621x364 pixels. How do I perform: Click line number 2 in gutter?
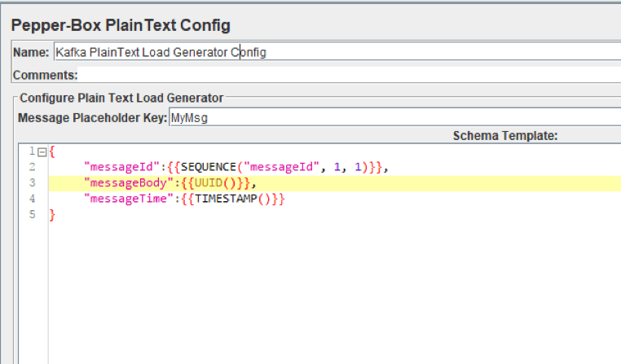click(32, 167)
